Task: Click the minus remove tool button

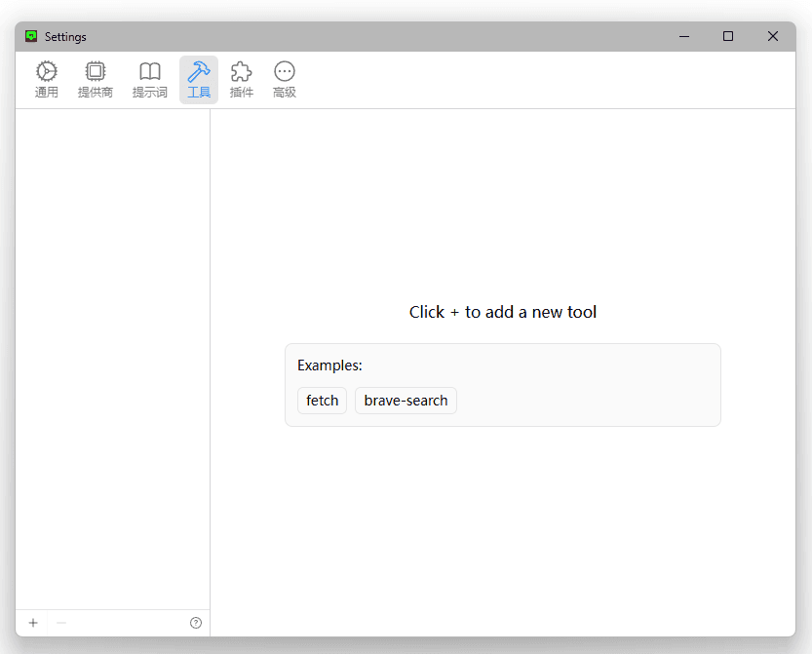Action: pos(61,623)
